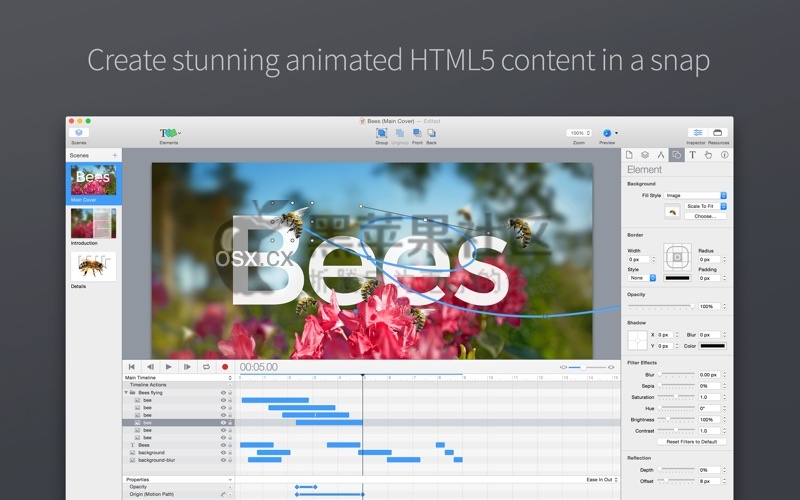Lock the background-blur layer

pos(230,460)
